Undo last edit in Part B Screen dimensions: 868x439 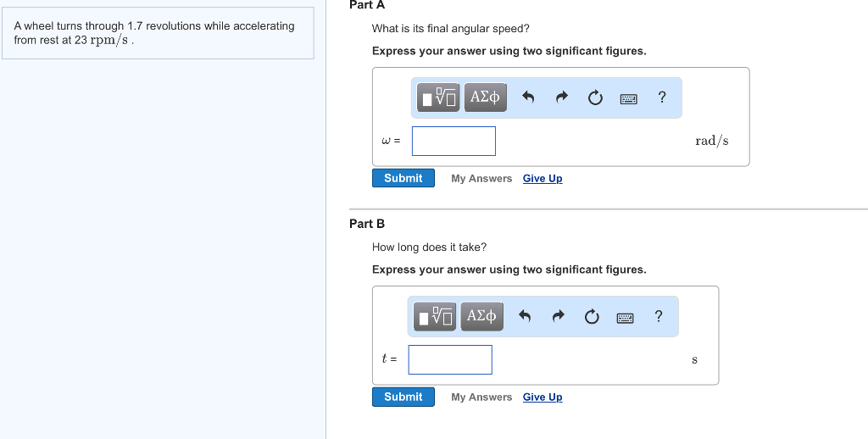[525, 316]
